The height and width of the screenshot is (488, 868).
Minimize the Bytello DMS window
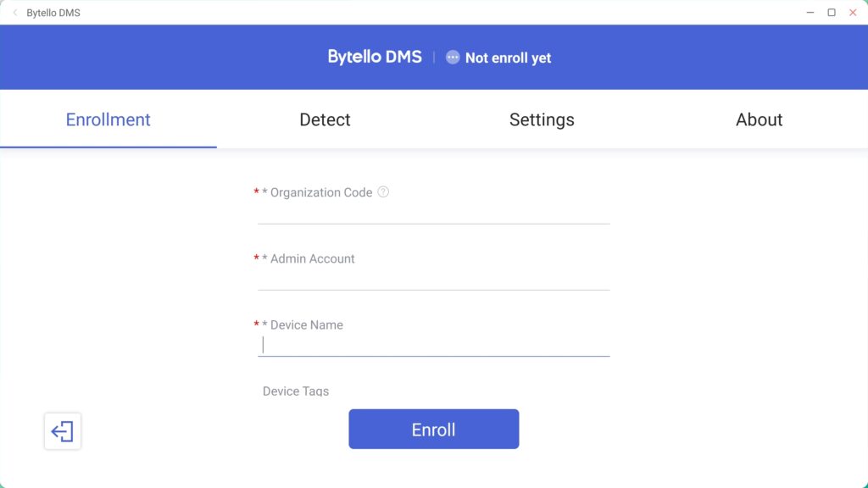click(810, 13)
